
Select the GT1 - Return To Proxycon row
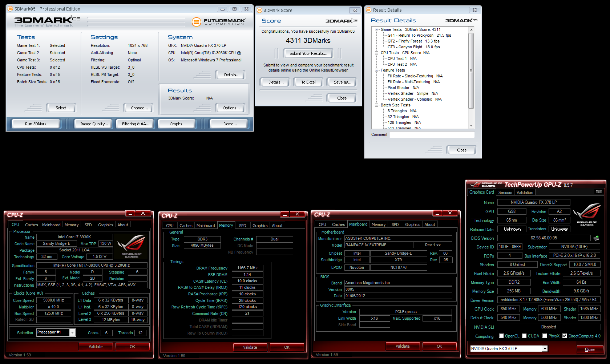[419, 35]
